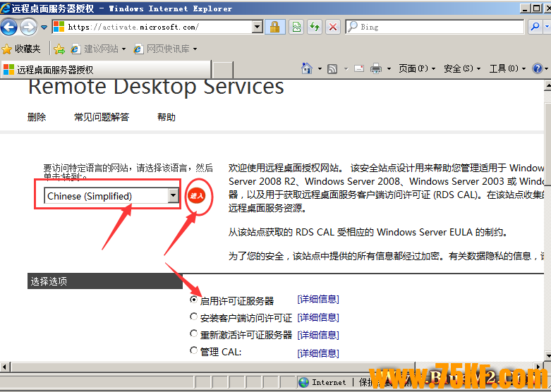Viewport: 551px width, 392px height.
Task: Click the Home icon in command bar
Action: (x=307, y=68)
